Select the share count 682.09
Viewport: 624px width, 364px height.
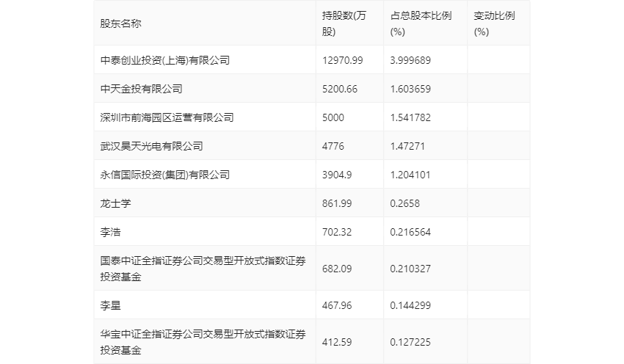[x=337, y=269]
